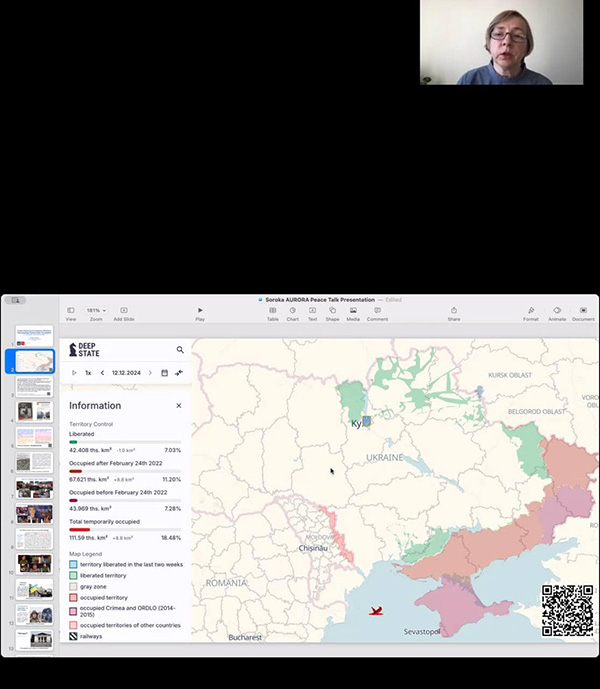Click the 42.408 ths. km² Liberated value
Image resolution: width=600 pixels, height=689 pixels.
90,450
